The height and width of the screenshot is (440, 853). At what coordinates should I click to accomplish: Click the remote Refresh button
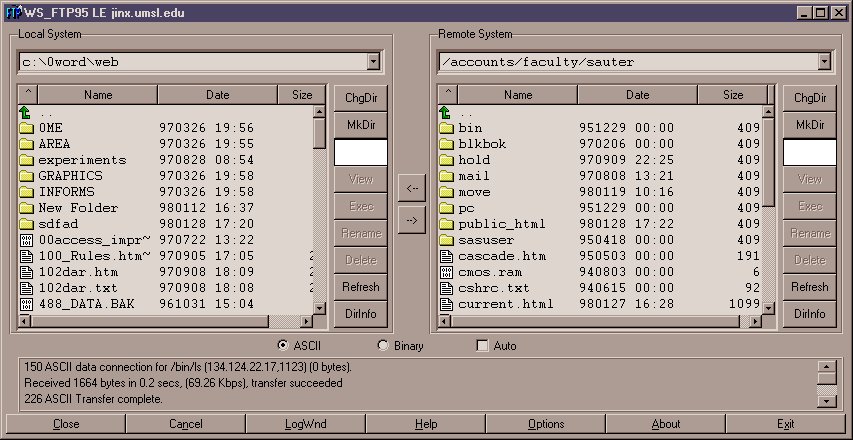(809, 287)
